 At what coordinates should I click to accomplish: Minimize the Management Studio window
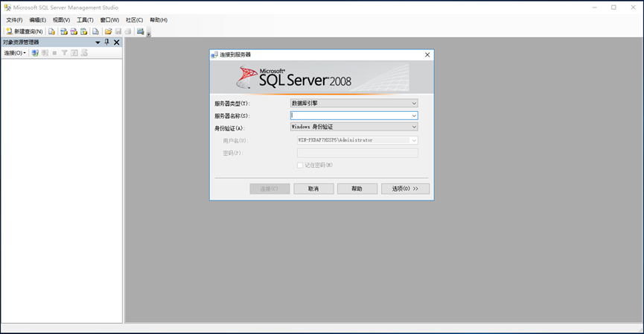tap(594, 7)
